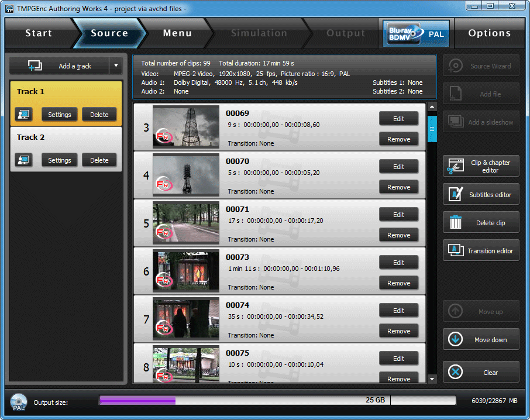Select the Track 1 title
This screenshot has width=530, height=420.
(x=30, y=92)
